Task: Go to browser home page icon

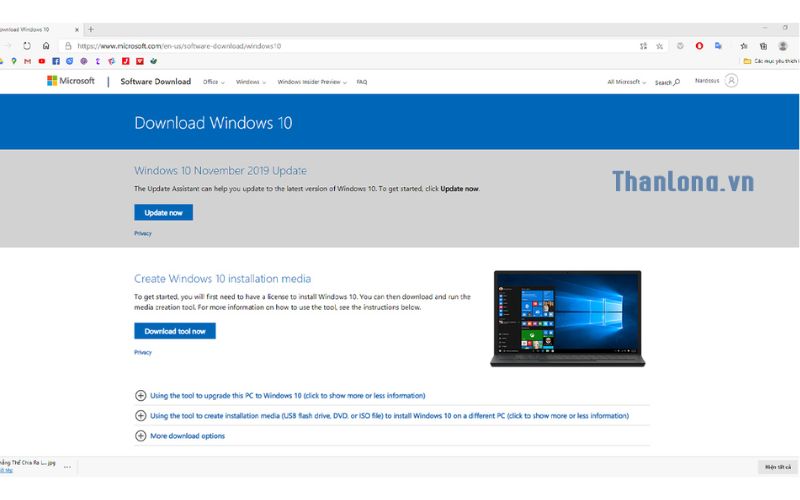Action: (46, 46)
